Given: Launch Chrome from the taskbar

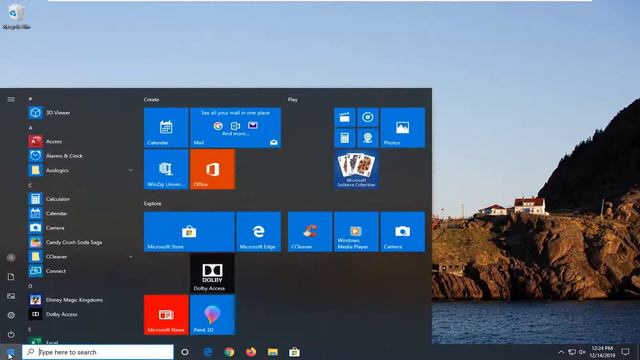Looking at the screenshot, I should click(229, 352).
